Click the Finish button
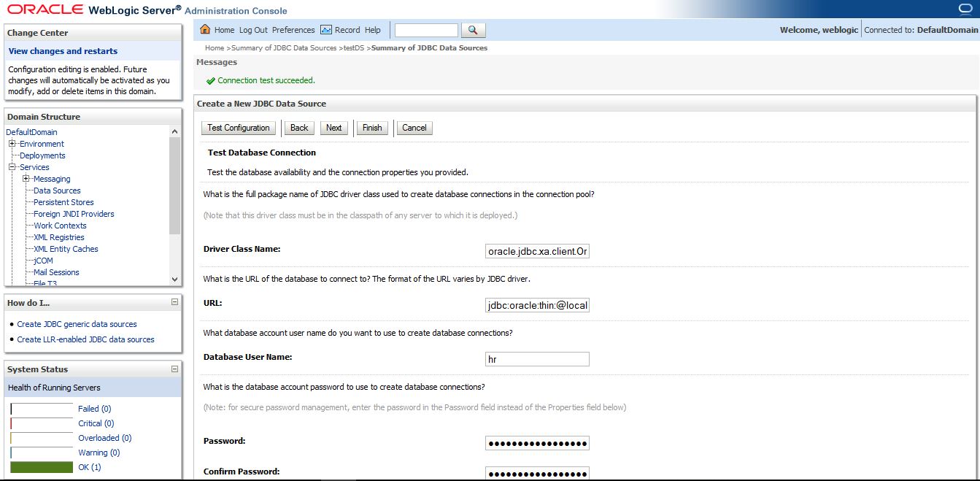This screenshot has height=481, width=980. [x=372, y=128]
